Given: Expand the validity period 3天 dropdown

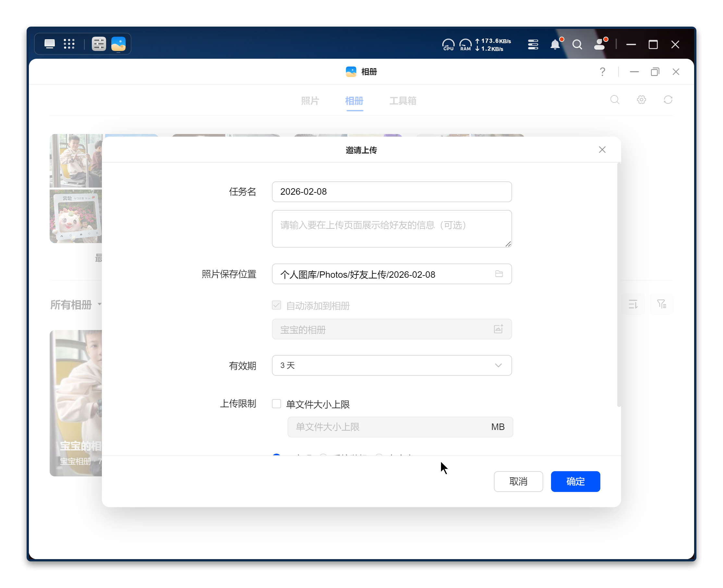Looking at the screenshot, I should point(391,365).
